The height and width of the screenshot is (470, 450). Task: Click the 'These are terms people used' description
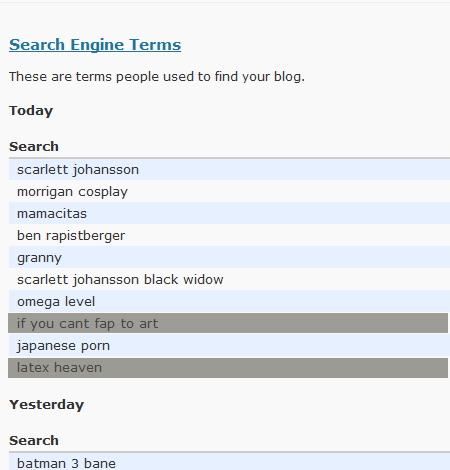[157, 77]
